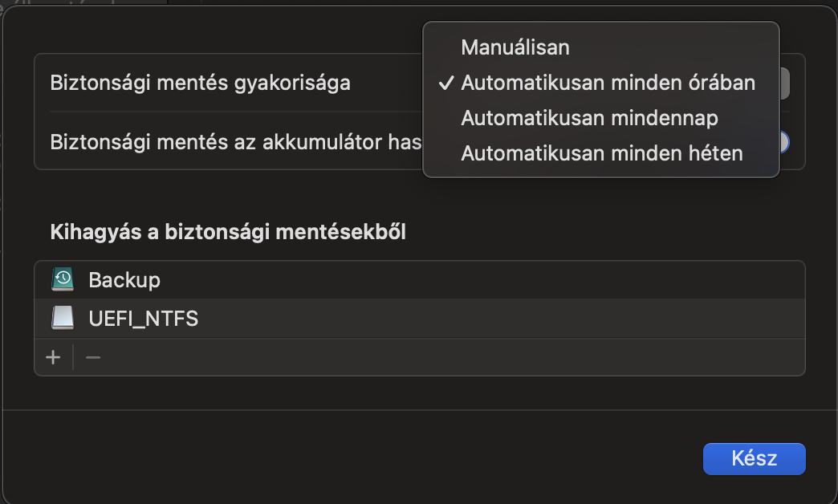Toggle the battery backup switch at row edge
The image size is (838, 504).
[x=784, y=142]
